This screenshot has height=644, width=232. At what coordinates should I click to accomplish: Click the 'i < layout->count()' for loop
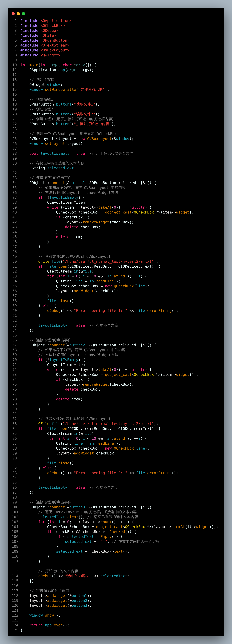[x=86, y=522]
